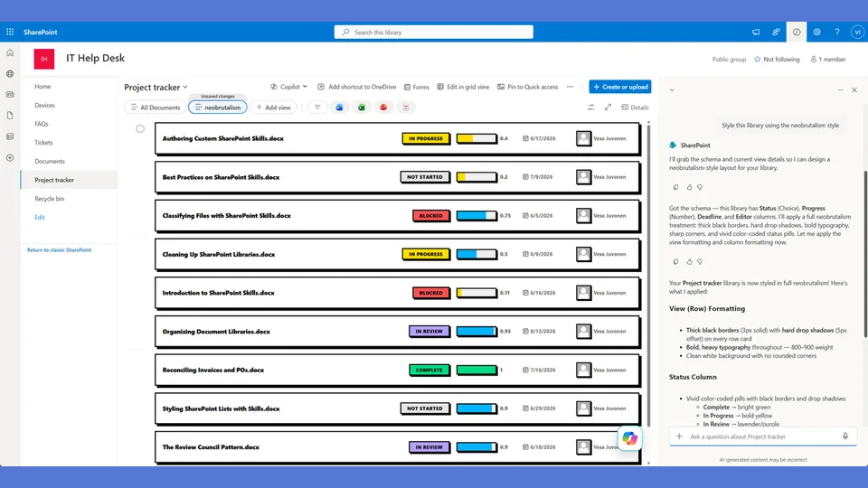Viewport: 868px width, 488px height.
Task: Click the library list vertical scrollbar
Action: (649, 277)
